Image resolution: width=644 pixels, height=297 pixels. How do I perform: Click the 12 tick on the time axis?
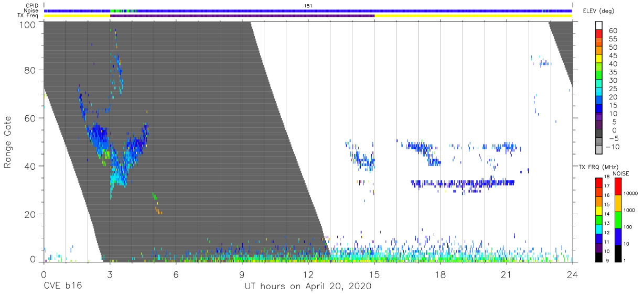[x=308, y=274]
